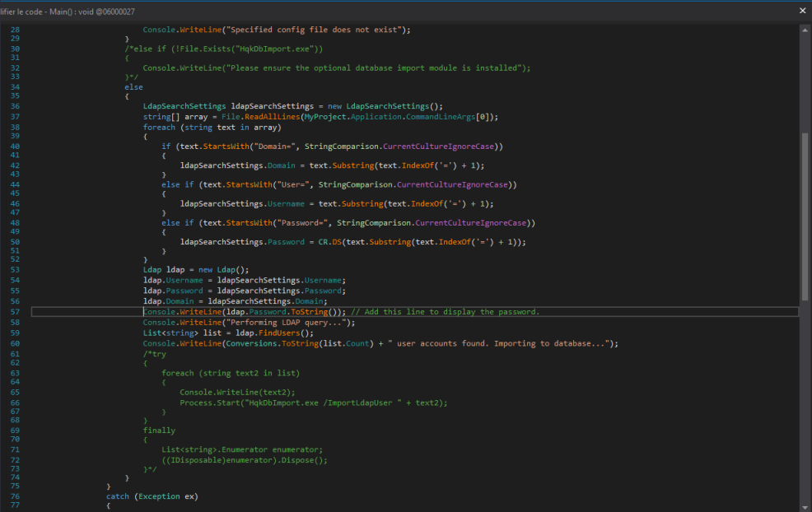The image size is (812, 512).
Task: Close the code editor window
Action: (802, 10)
